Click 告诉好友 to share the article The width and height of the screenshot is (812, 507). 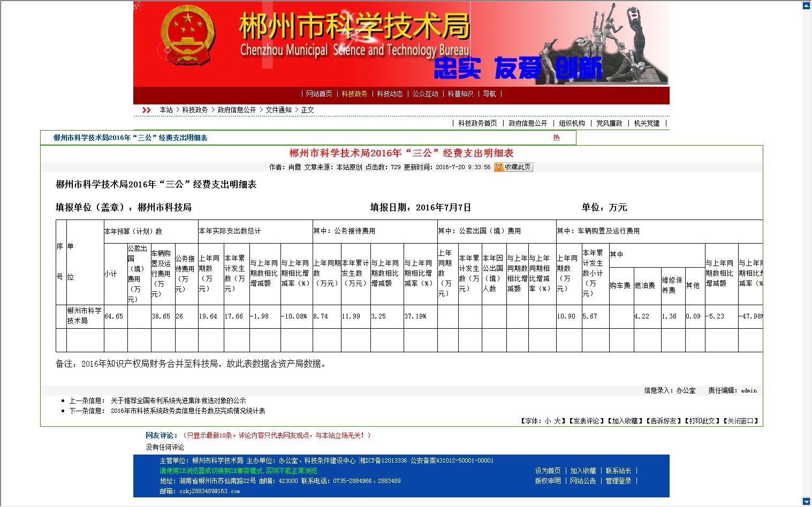pyautogui.click(x=663, y=421)
